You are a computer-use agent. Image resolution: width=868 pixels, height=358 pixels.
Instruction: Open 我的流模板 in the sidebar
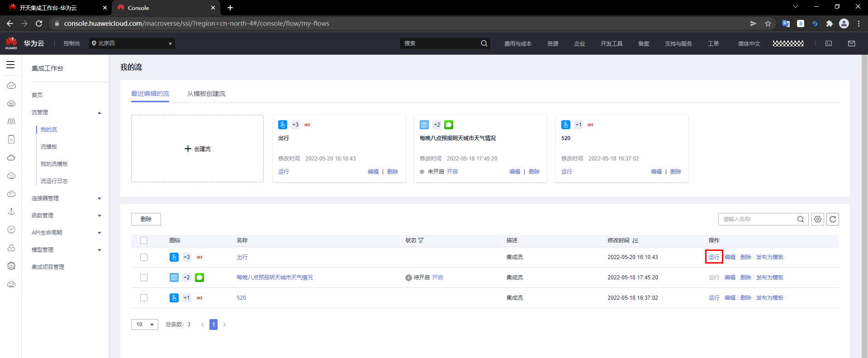point(54,164)
